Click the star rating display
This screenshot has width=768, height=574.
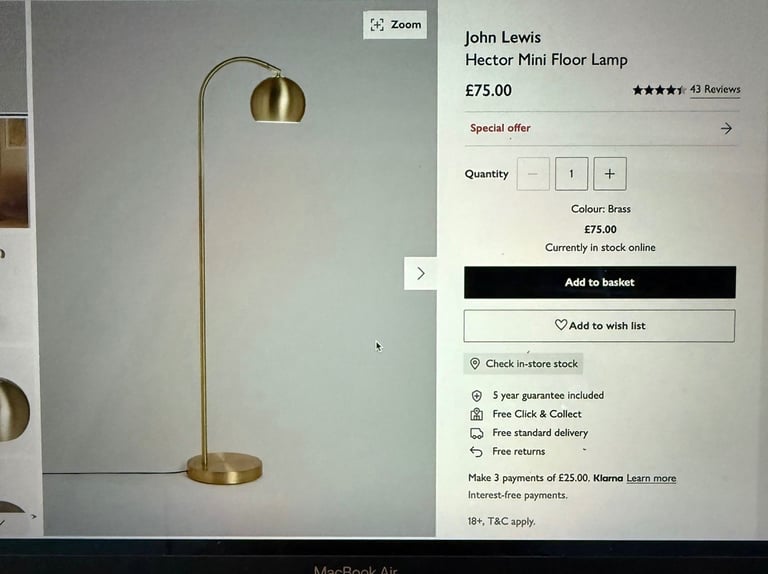point(659,90)
